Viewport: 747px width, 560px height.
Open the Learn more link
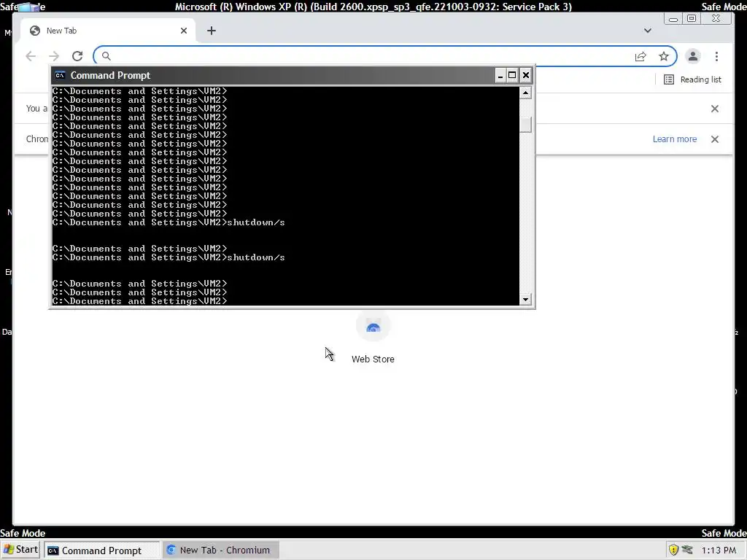click(x=675, y=139)
